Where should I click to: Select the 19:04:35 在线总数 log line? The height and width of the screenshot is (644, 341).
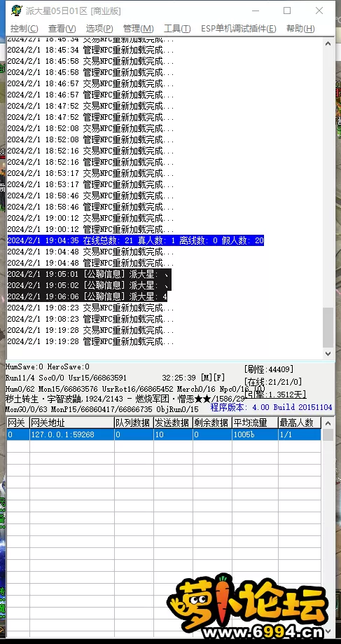pos(135,240)
